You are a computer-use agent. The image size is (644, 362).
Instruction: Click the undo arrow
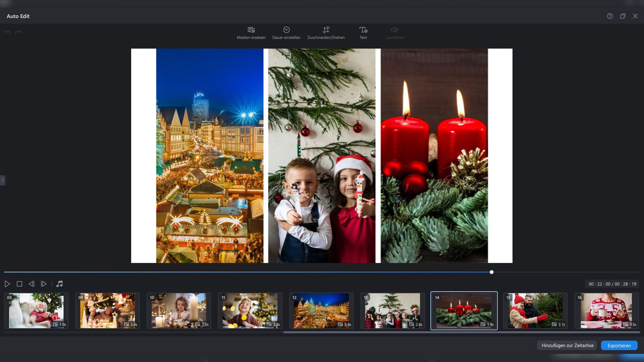[x=8, y=32]
